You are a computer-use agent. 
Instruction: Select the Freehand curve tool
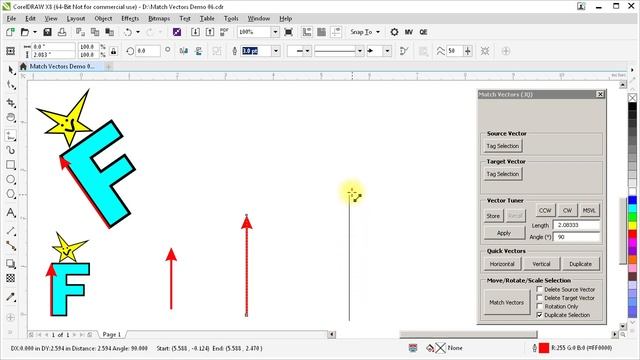(x=11, y=136)
